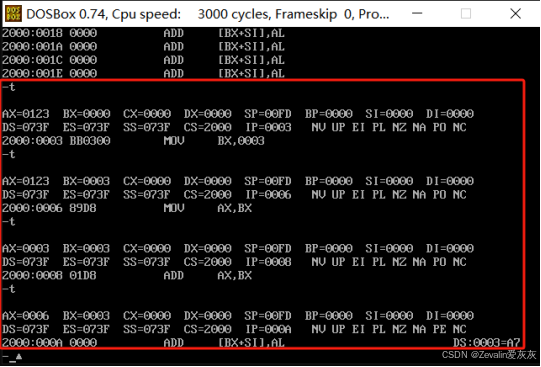The image size is (541, 367).
Task: Click the address 2000:0008
Action: coord(32,275)
